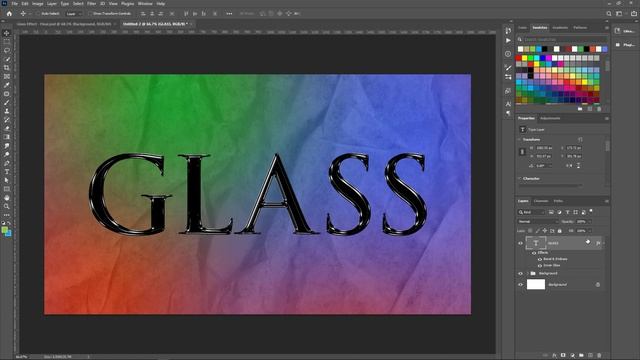Select the Zoom tool
The width and height of the screenshot is (640, 360).
(x=7, y=207)
